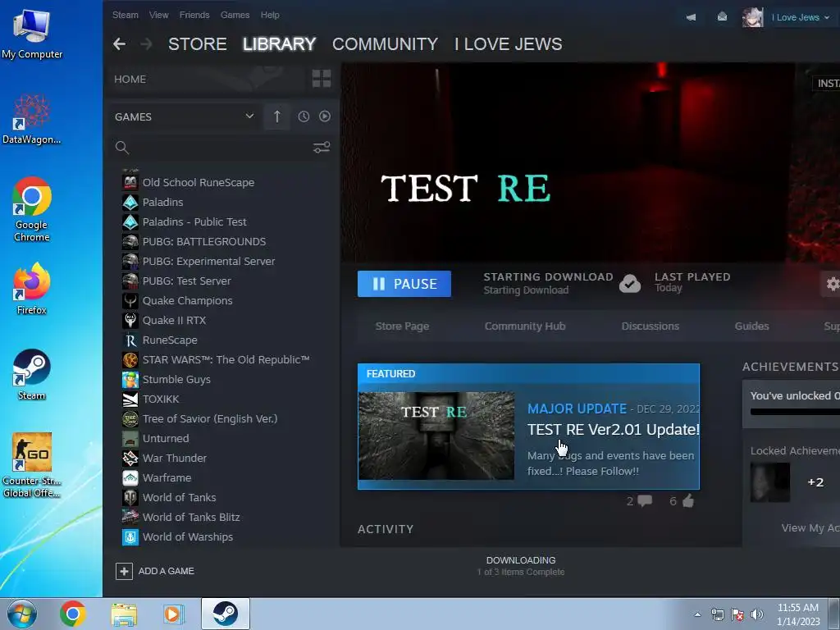Open the I Love Jews account dropdown
Image resolution: width=840 pixels, height=630 pixels.
801,17
